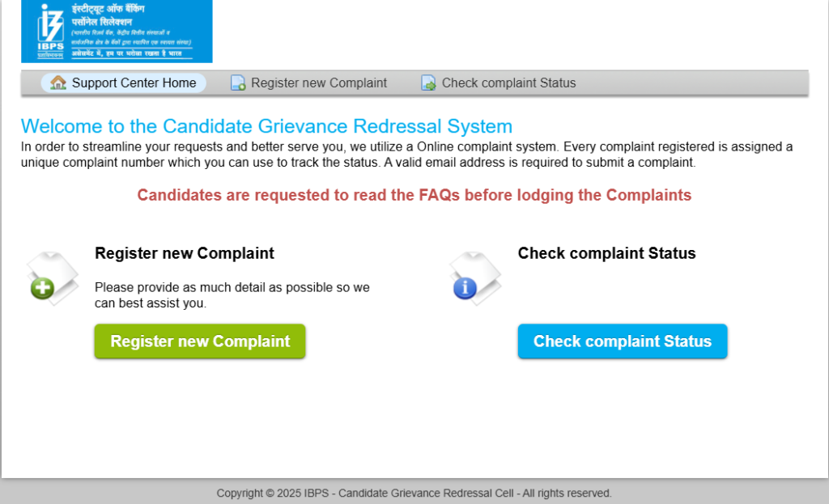Image resolution: width=829 pixels, height=504 pixels.
Task: Click the Welcome to Candidate Grievance Redressal System heading
Action: pos(266,126)
